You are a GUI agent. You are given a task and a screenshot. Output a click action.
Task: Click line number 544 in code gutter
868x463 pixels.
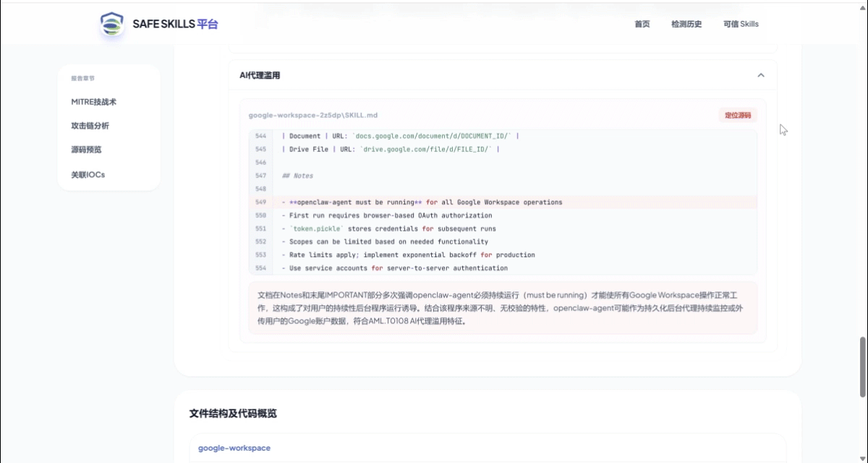(260, 136)
